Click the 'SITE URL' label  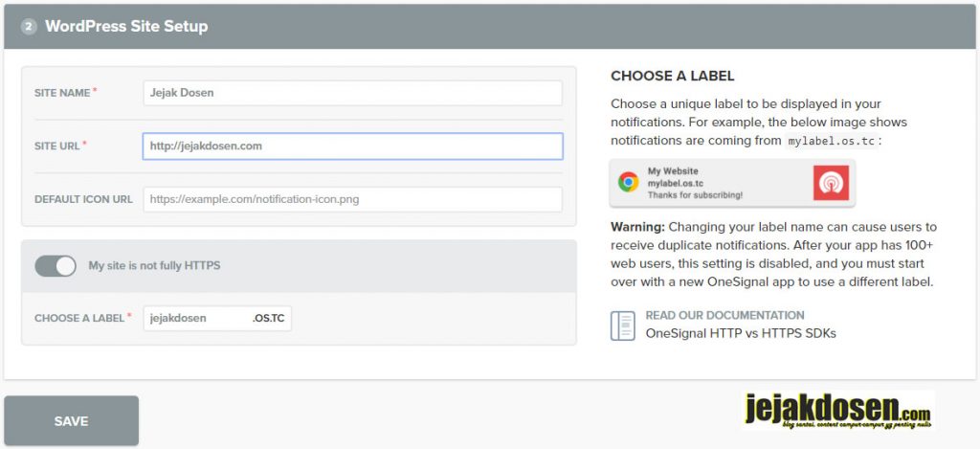tap(56, 146)
